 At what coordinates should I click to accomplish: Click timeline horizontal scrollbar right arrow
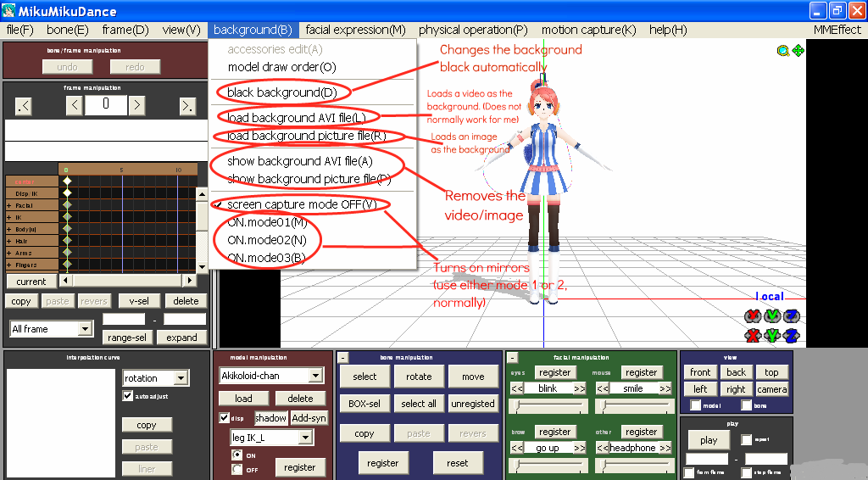tap(190, 280)
